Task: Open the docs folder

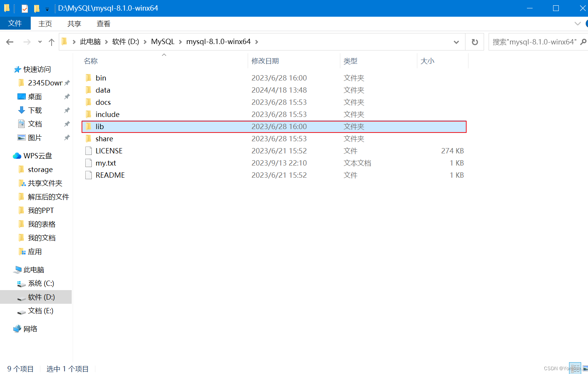Action: pyautogui.click(x=103, y=102)
